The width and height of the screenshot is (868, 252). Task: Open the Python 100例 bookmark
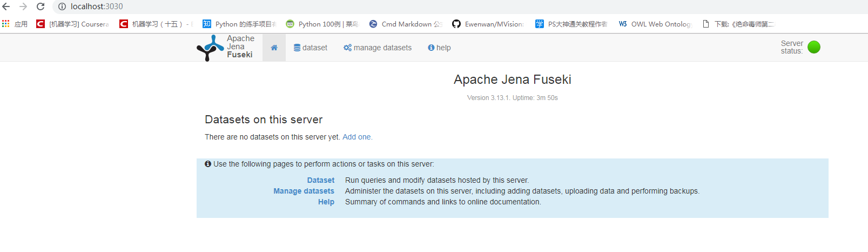(x=322, y=24)
